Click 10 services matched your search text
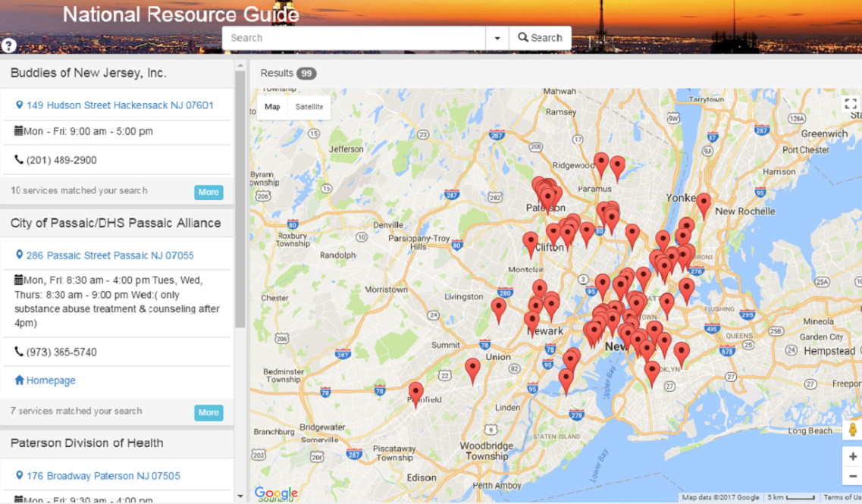The image size is (862, 504). [x=79, y=191]
